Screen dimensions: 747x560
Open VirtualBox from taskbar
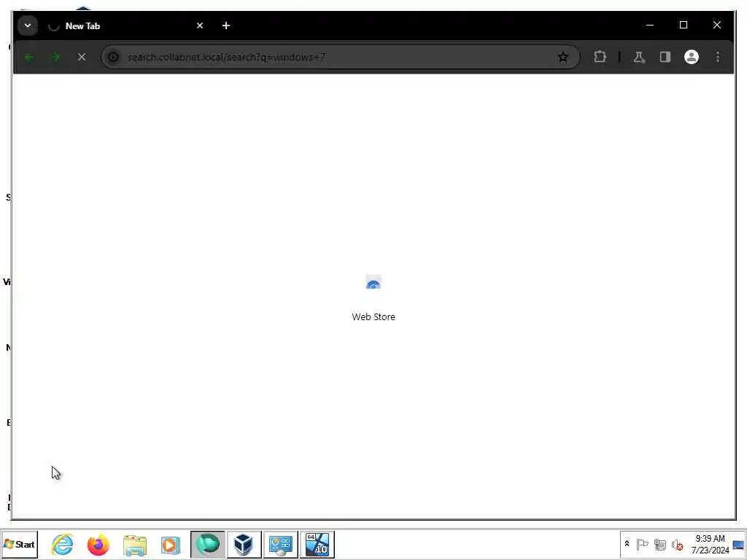coord(244,544)
